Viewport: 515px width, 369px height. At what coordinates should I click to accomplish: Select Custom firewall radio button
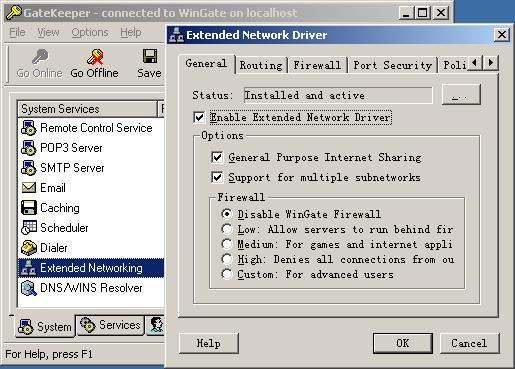[x=227, y=274]
